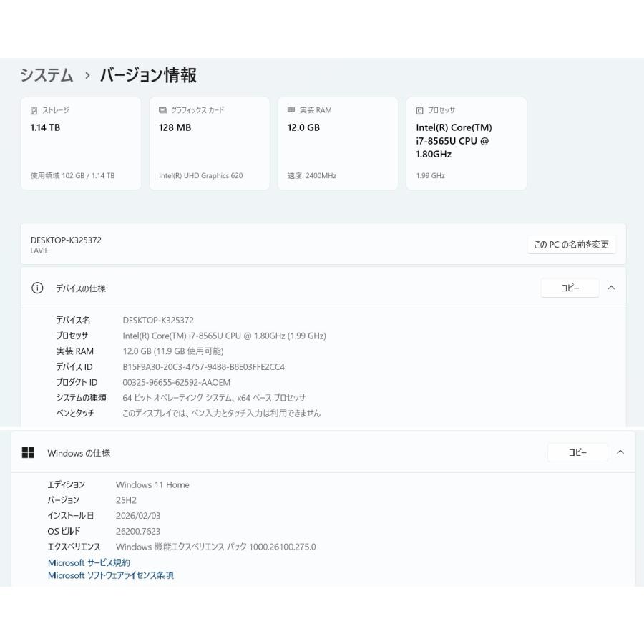Screen dimensions: 644x644
Task: Click この PC の名前を変更 button
Action: pyautogui.click(x=571, y=245)
